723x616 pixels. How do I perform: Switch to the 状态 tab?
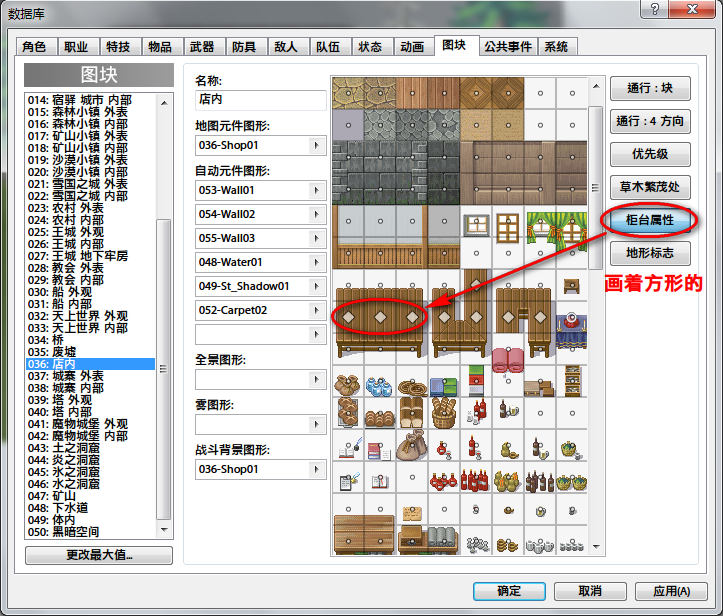[370, 47]
